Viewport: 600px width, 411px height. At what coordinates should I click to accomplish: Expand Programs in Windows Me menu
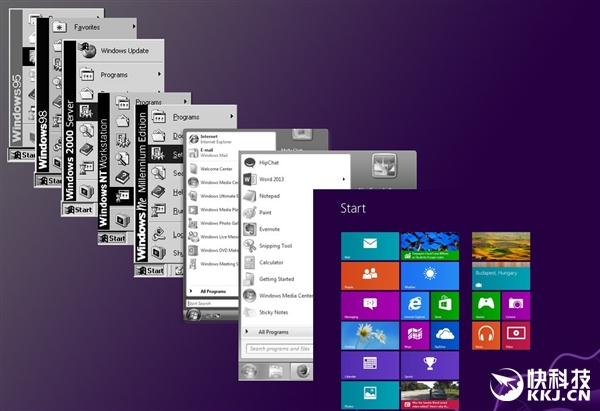pos(192,117)
